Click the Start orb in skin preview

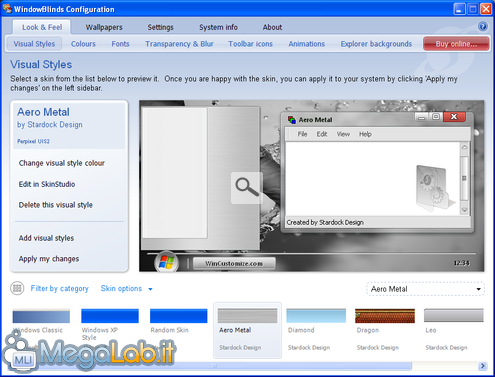coord(167,262)
